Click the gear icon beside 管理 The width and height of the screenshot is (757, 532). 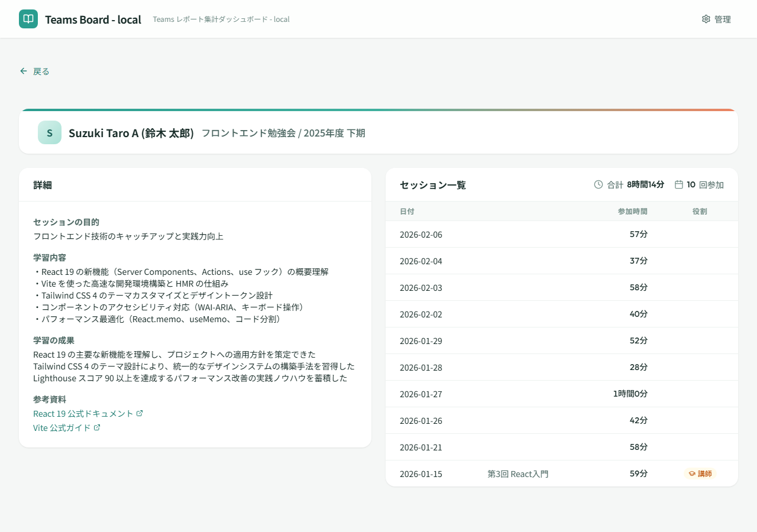(706, 19)
